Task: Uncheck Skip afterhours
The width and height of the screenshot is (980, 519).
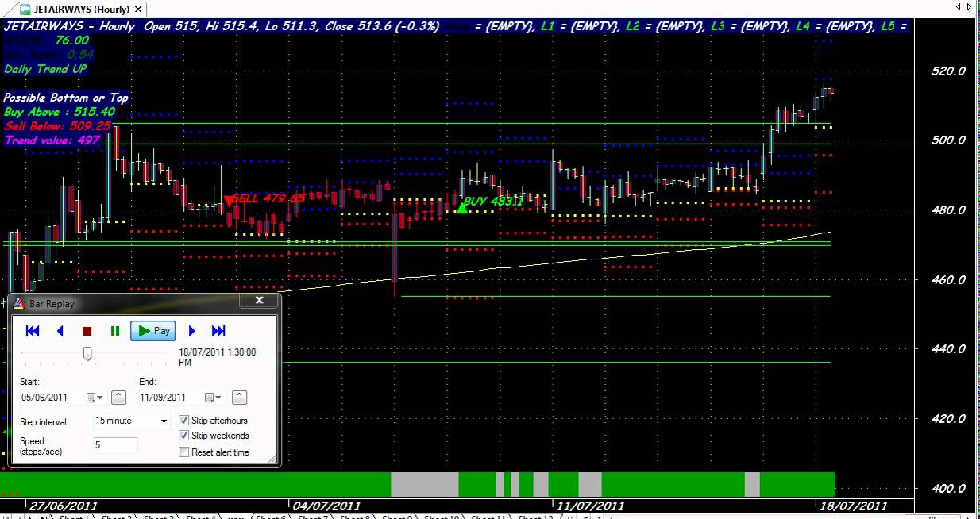Action: point(184,421)
